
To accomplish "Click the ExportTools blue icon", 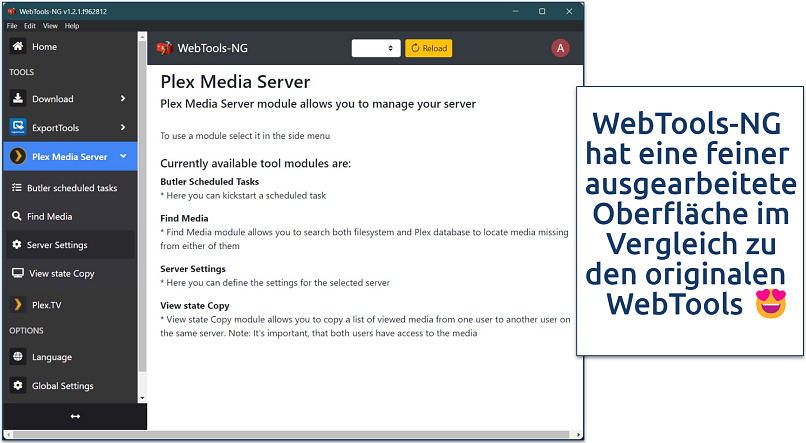I will tap(18, 128).
